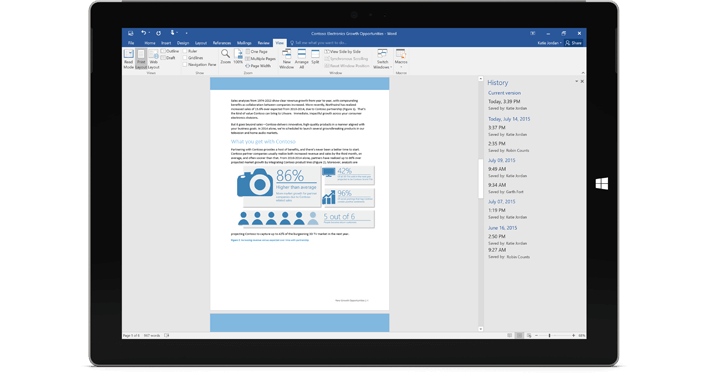Viewport: 713px width, 374px height.
Task: Open the 2:35 PM version by Robin Counts
Action: (x=508, y=147)
